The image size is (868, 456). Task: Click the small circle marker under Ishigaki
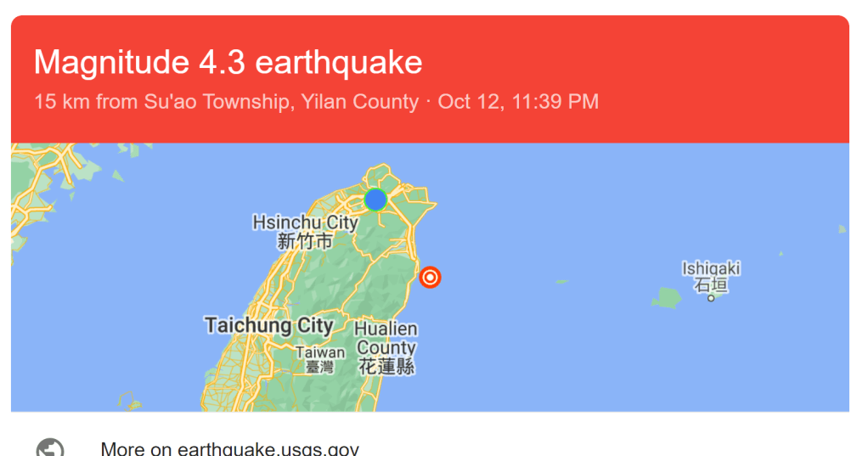[x=711, y=298]
